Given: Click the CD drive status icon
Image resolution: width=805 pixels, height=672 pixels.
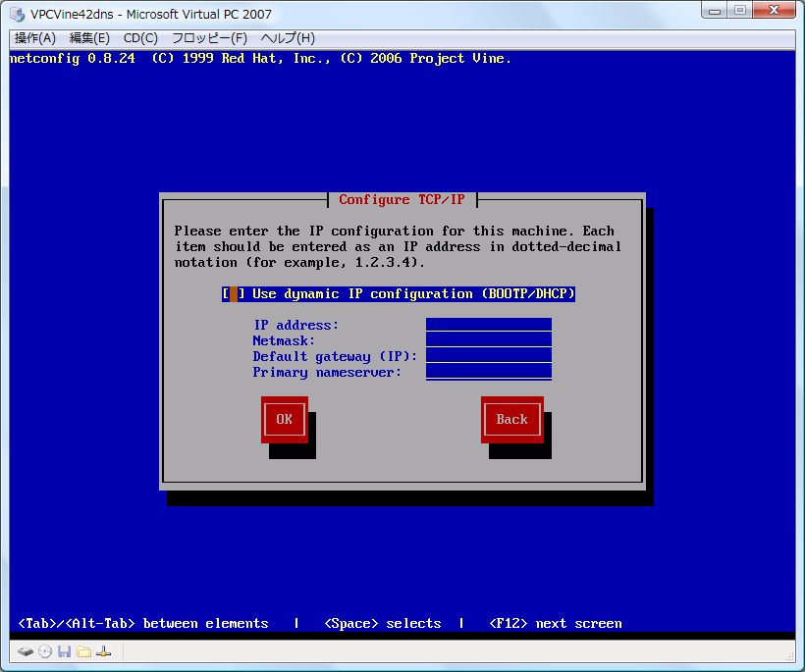Looking at the screenshot, I should pos(45,652).
